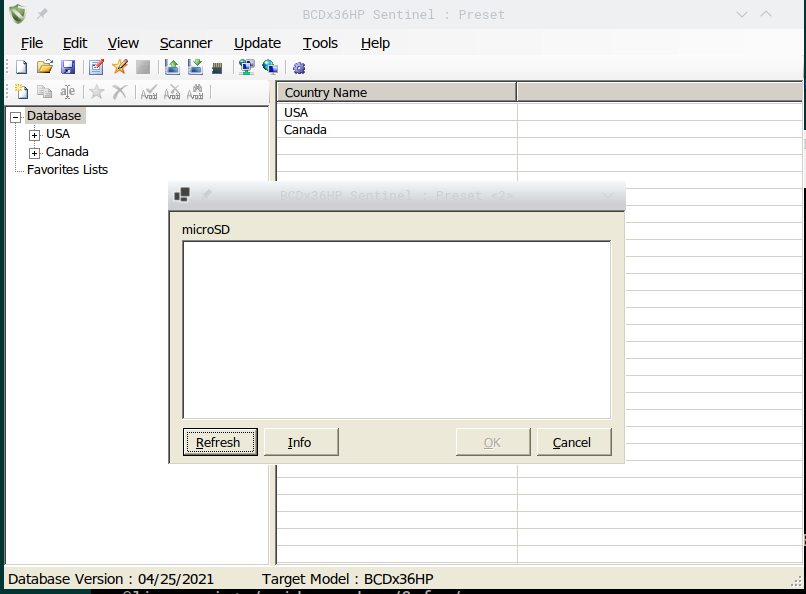Click the rename text-cursor icon
The image size is (806, 594).
coord(68,92)
